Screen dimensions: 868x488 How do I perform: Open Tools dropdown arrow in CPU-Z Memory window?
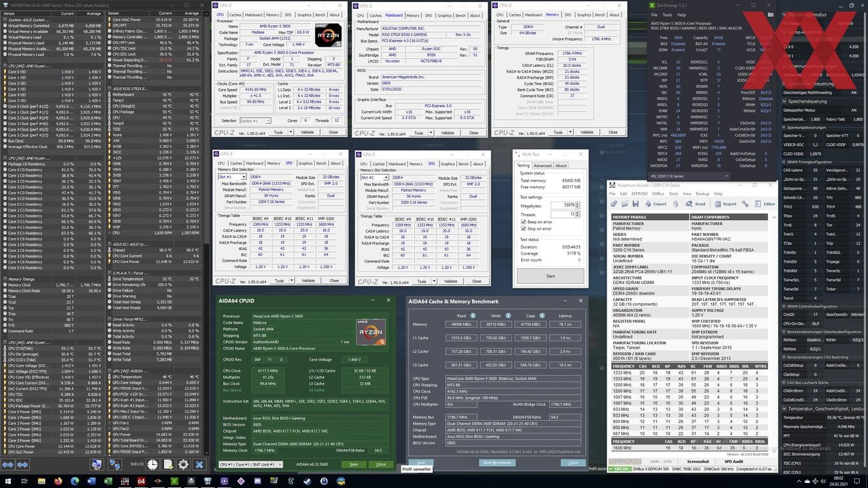[571, 132]
